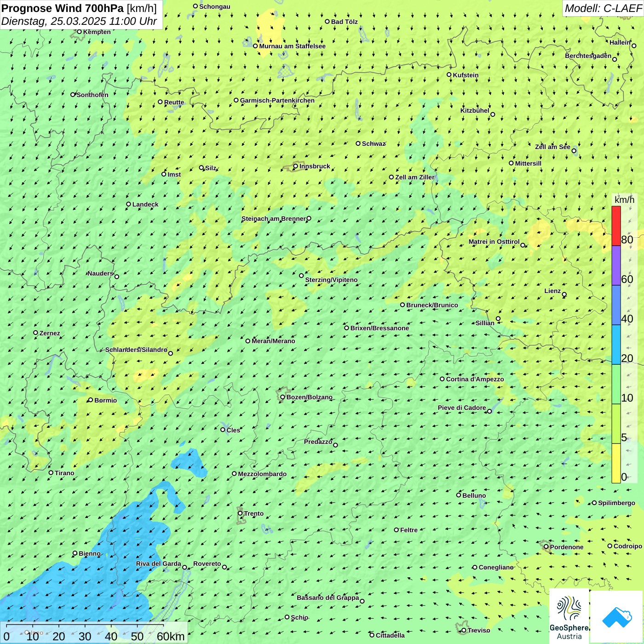Click the blue 40–60 km/h legend swatch
This screenshot has height=644, width=644.
coord(616,305)
